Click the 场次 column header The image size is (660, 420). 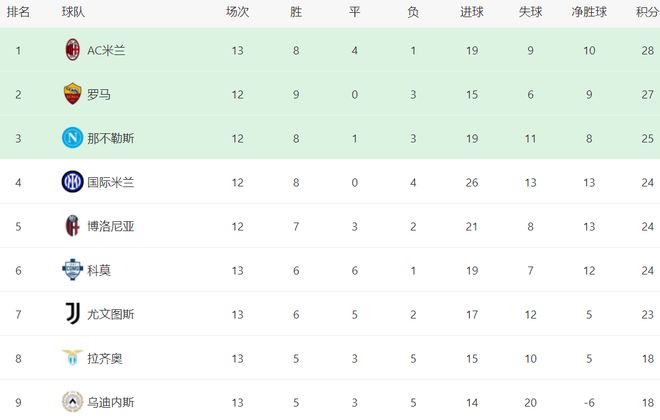point(237,13)
